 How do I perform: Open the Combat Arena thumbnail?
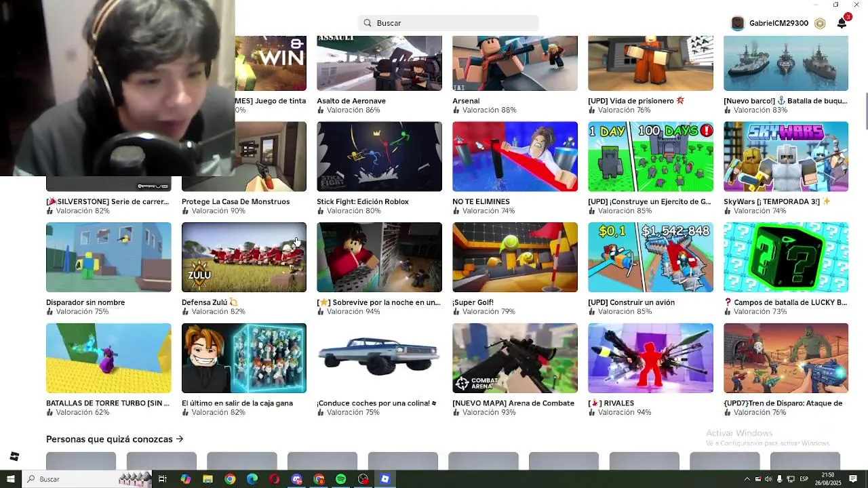tap(515, 358)
